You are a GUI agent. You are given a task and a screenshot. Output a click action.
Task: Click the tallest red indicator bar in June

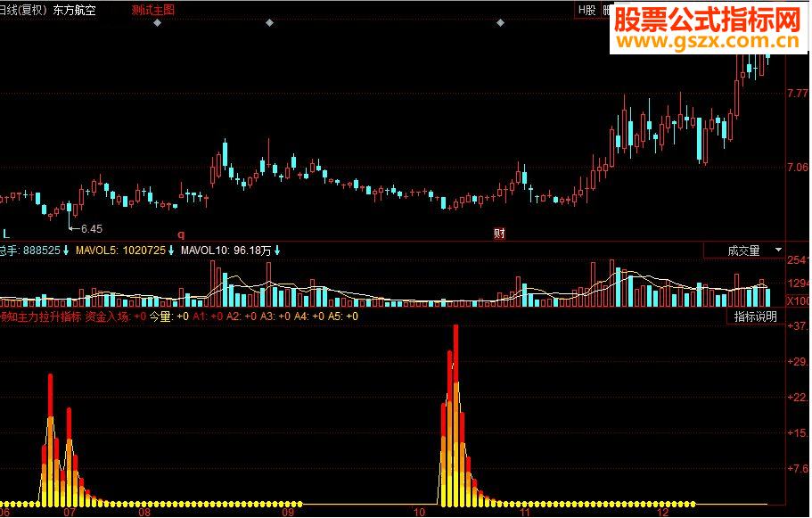50,440
